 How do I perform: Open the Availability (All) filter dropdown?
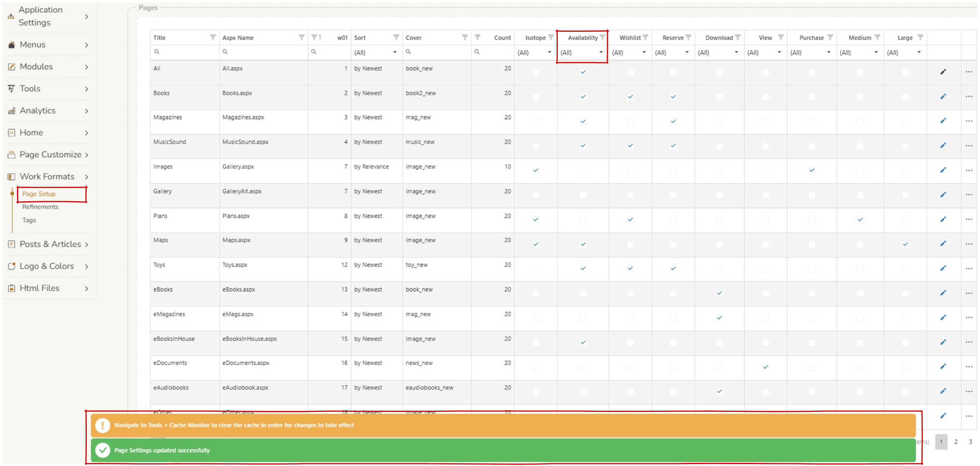tap(582, 52)
